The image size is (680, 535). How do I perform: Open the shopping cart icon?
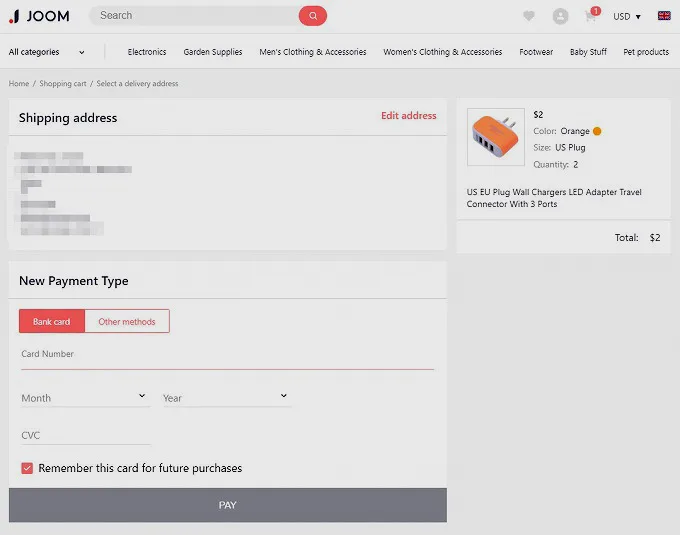tap(591, 16)
